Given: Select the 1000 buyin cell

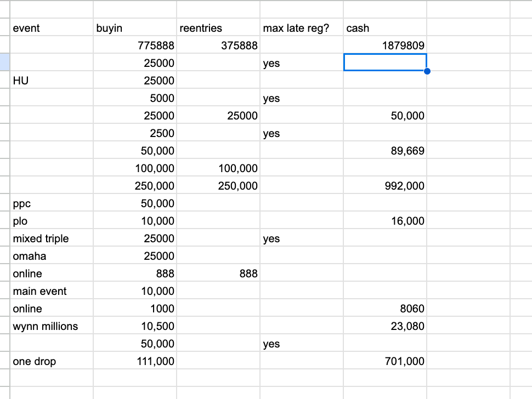Looking at the screenshot, I should click(x=135, y=308).
